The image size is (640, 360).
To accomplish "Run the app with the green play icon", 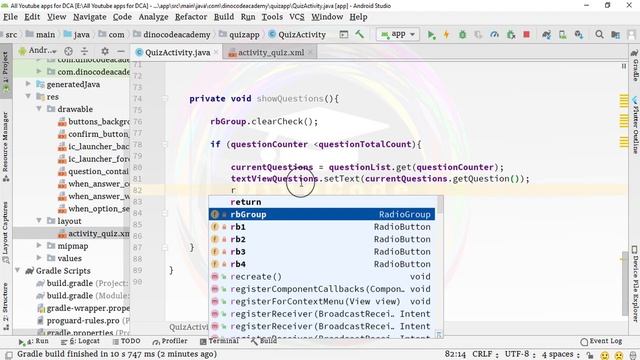I will coord(431,35).
